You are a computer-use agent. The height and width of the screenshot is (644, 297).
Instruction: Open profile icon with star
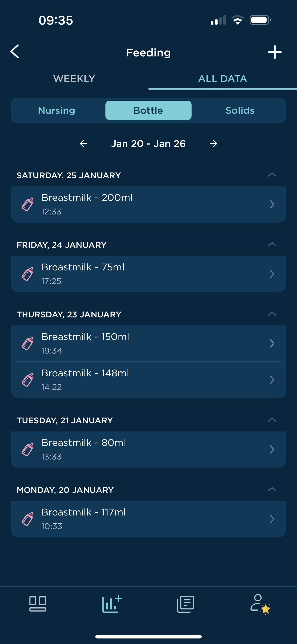point(260,604)
